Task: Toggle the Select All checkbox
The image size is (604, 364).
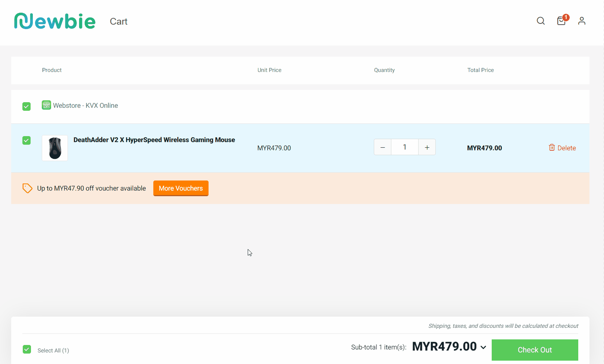Action: (26, 349)
